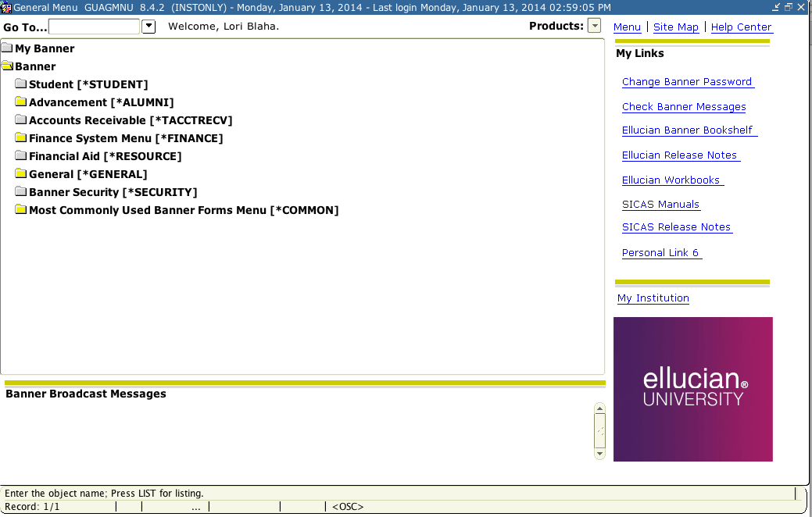Open the Advancement folder icon
812x517 pixels.
click(x=21, y=102)
